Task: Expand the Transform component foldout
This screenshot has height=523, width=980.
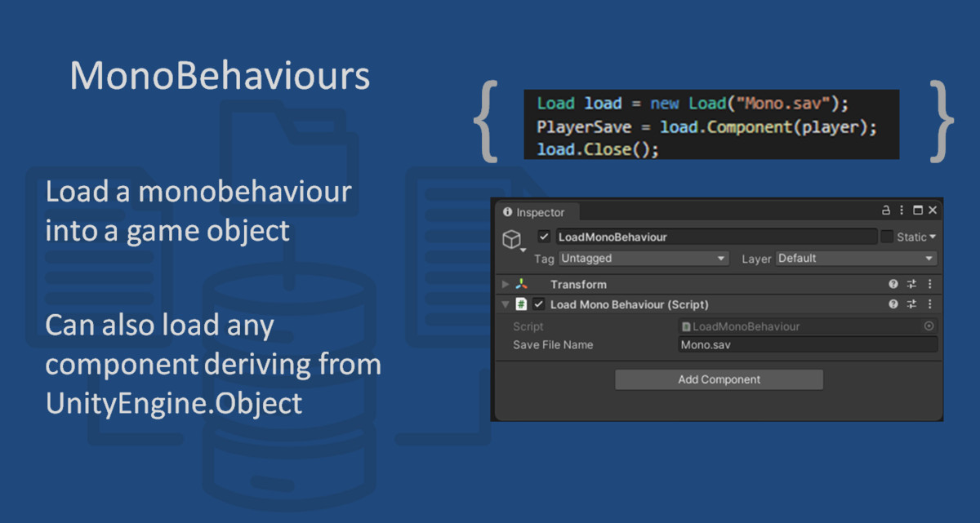Action: pos(506,284)
